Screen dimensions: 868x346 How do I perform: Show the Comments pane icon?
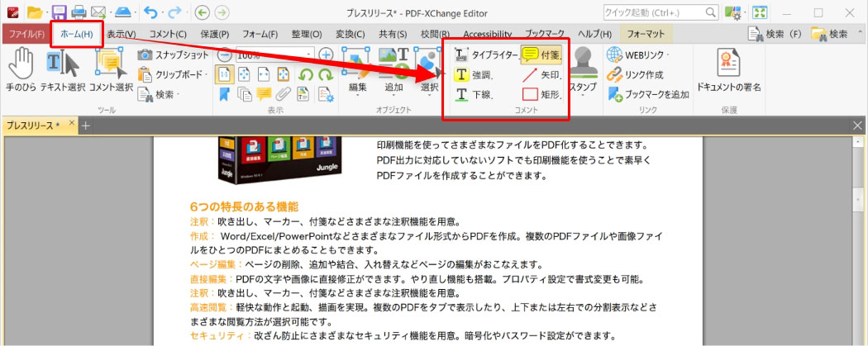coord(264,94)
